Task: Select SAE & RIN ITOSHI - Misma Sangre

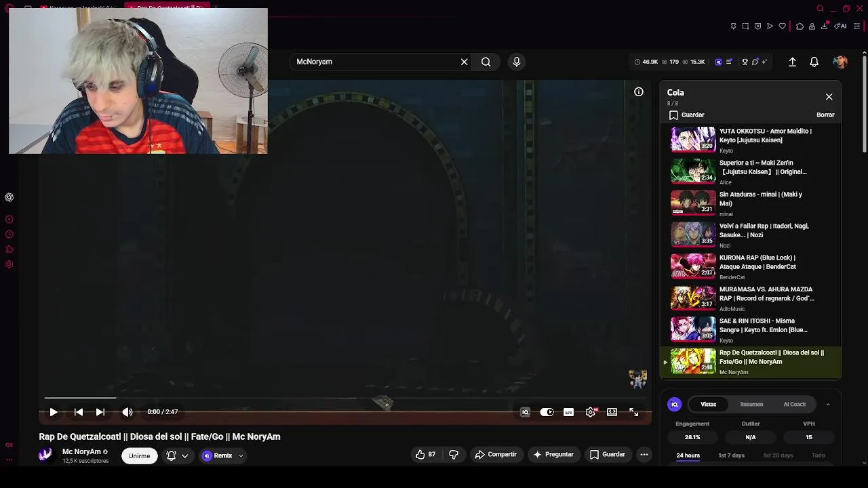Action: point(750,329)
